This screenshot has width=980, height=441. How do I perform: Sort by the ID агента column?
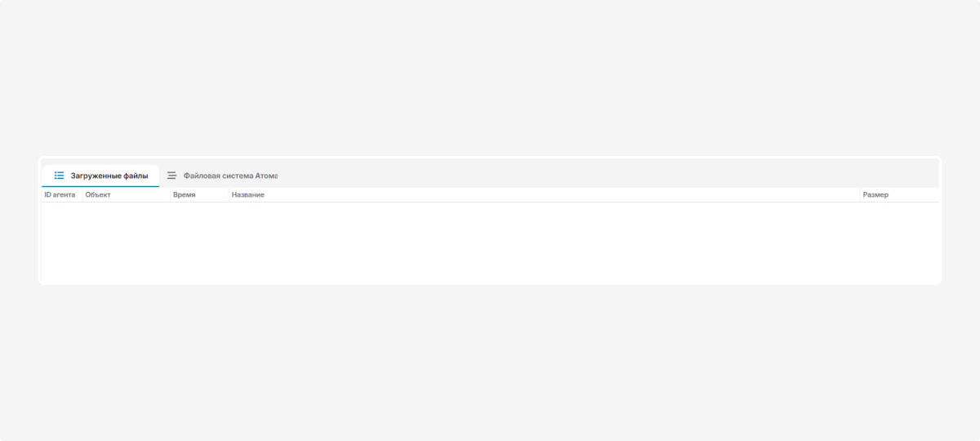(x=60, y=195)
